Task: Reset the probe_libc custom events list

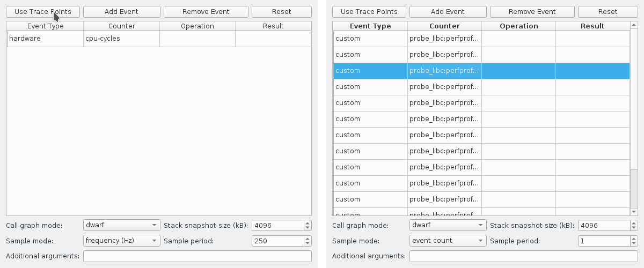Action: [x=608, y=12]
